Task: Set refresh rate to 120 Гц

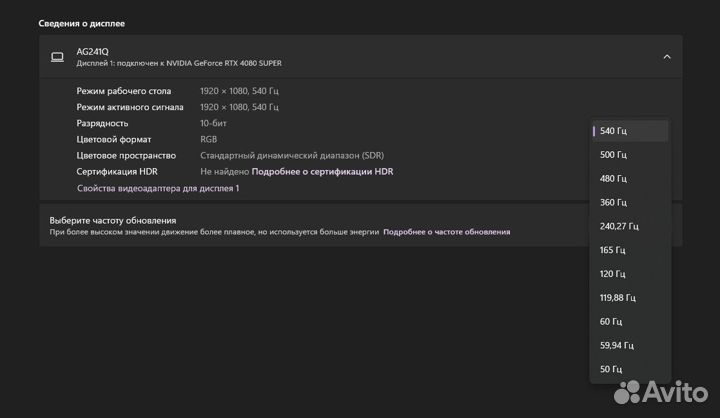Action: coord(630,274)
